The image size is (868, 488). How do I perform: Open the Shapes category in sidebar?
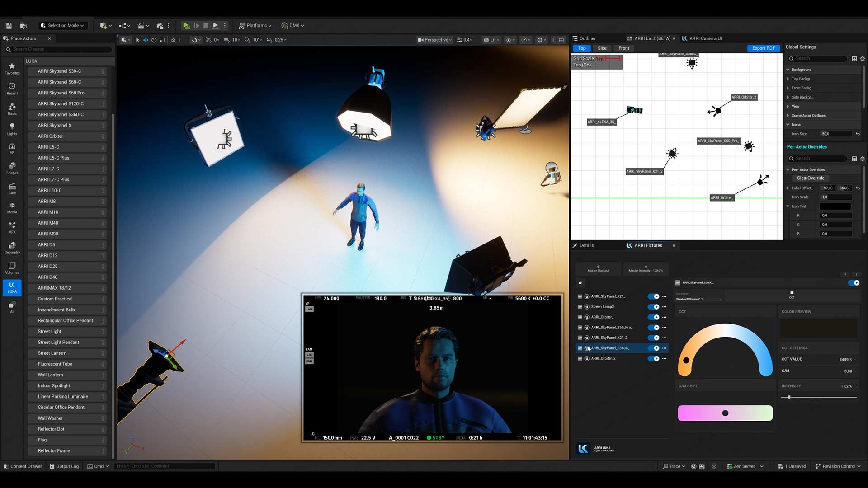click(12, 169)
